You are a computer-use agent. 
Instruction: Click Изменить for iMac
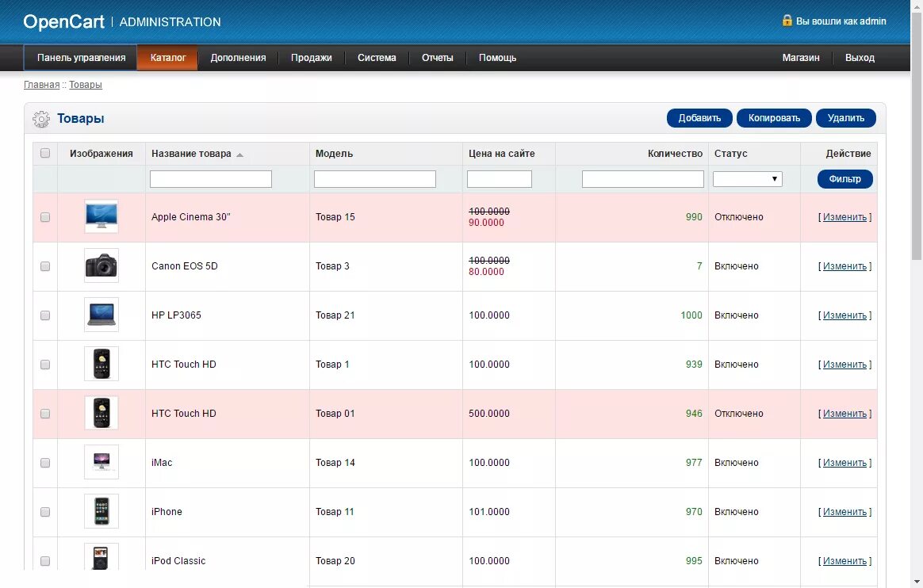844,463
